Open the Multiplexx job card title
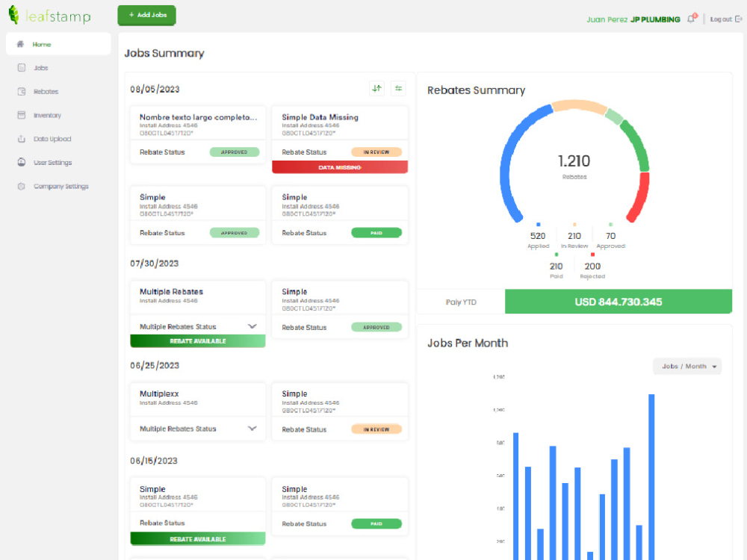Viewport: 747px width, 560px height. [x=158, y=393]
